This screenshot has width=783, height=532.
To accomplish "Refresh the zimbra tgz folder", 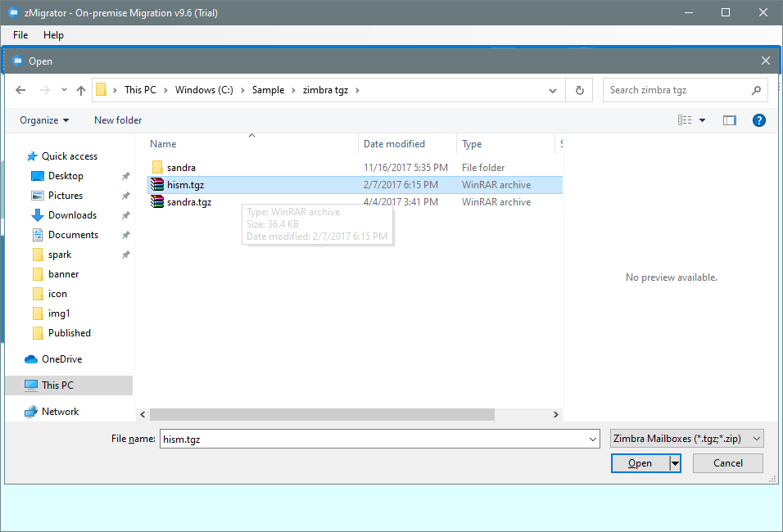I will pos(579,90).
